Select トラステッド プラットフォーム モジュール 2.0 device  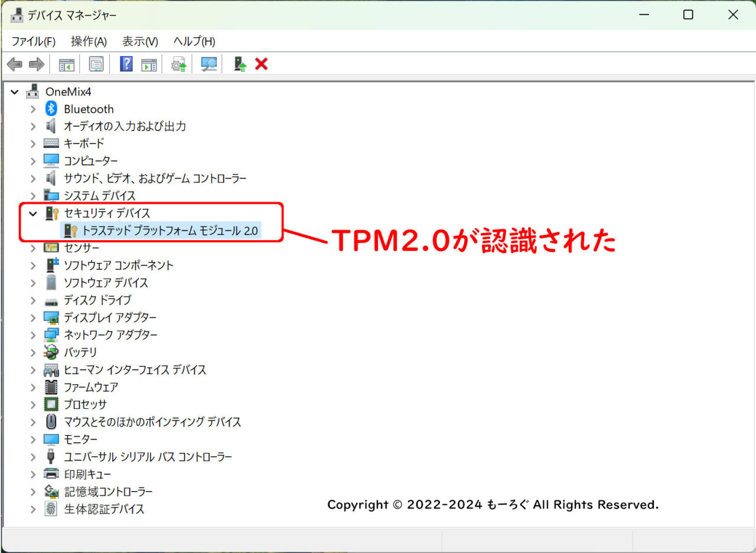tap(171, 231)
